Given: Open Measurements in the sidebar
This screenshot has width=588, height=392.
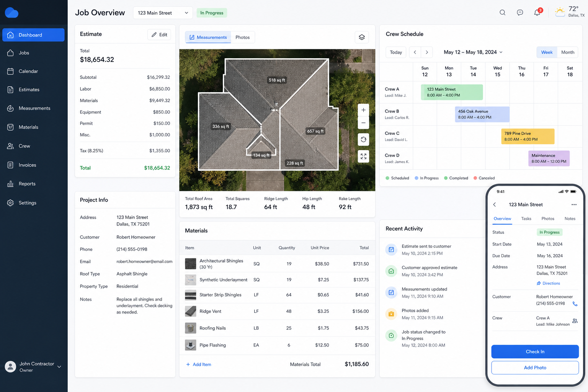Looking at the screenshot, I should click(33, 108).
